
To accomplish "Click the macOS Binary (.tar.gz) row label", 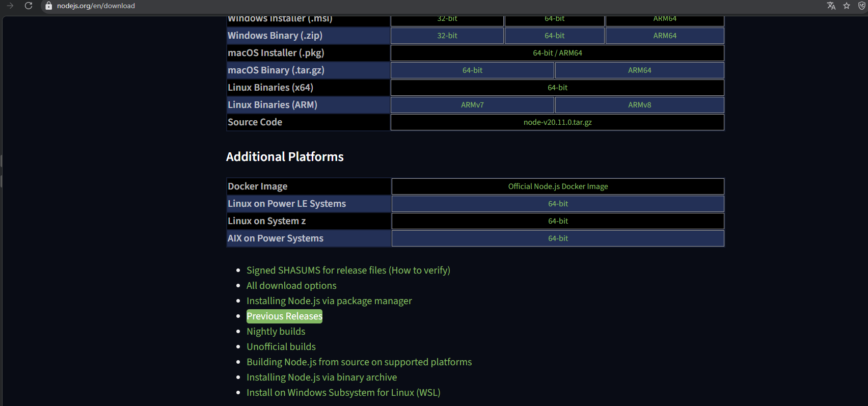I will [x=276, y=70].
